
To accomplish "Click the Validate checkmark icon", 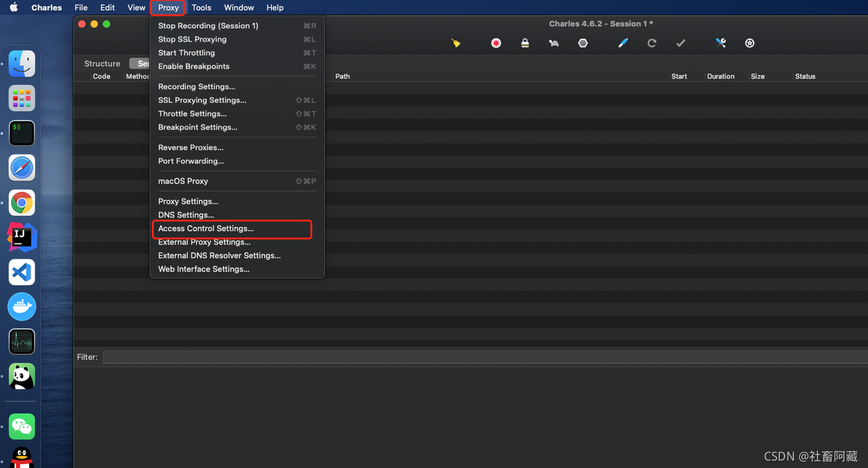I will pyautogui.click(x=681, y=43).
